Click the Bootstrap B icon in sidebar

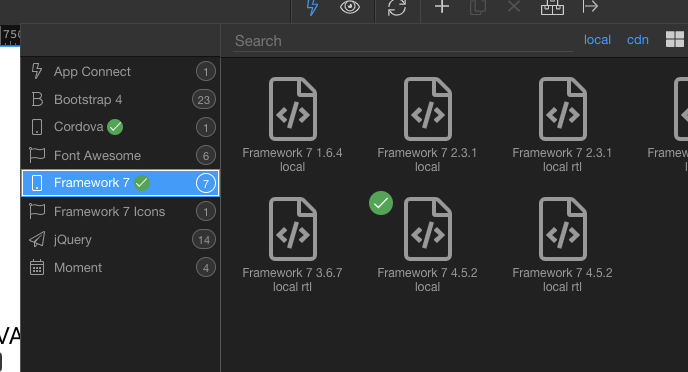click(37, 100)
